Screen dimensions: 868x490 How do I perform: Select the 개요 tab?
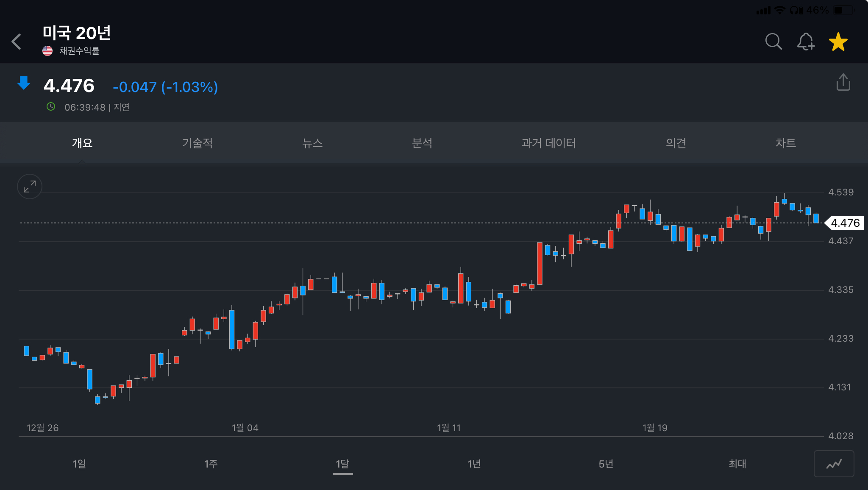[82, 143]
